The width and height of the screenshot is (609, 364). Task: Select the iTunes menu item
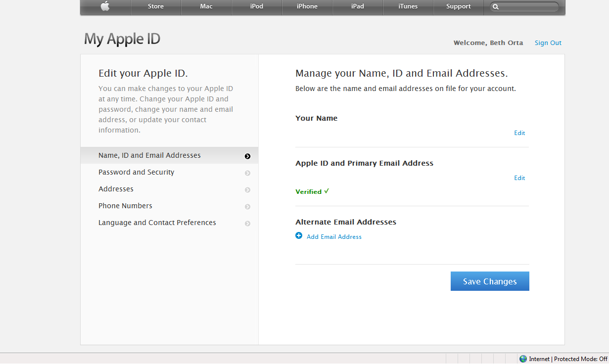(408, 6)
